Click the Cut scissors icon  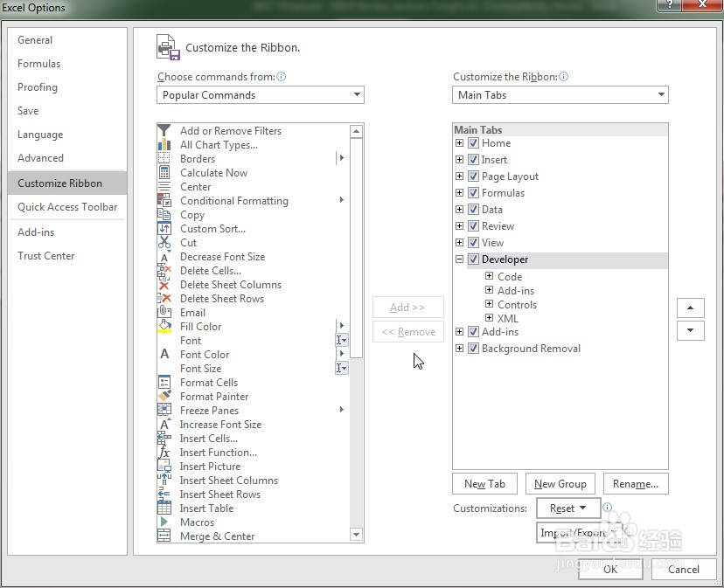point(164,243)
